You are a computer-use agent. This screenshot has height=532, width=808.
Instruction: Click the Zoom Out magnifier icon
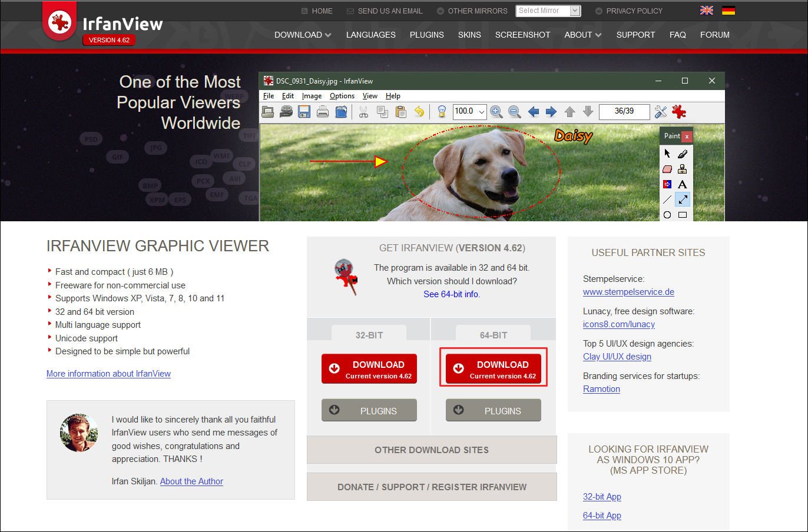point(515,112)
